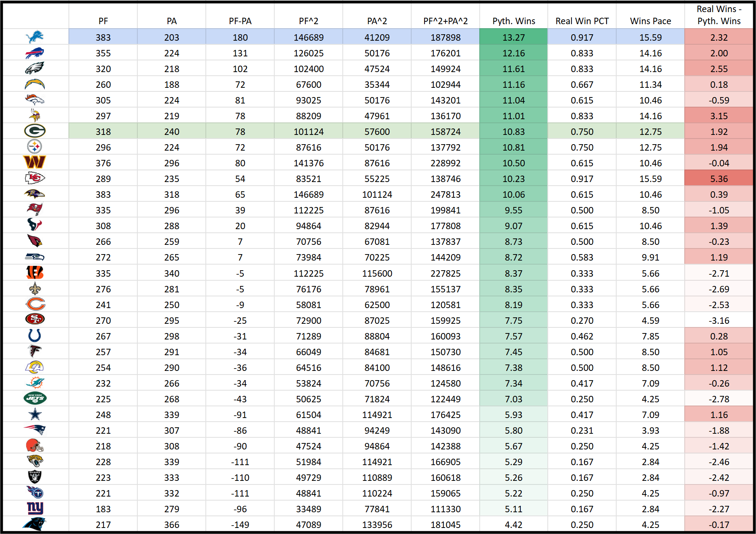Select the Pittsburgh Steelers logo
This screenshot has height=534, width=756.
pyautogui.click(x=35, y=147)
